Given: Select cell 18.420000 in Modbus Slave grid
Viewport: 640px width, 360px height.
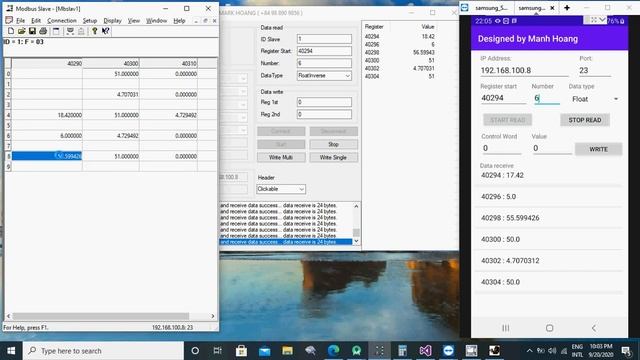Looking at the screenshot, I should pos(47,115).
